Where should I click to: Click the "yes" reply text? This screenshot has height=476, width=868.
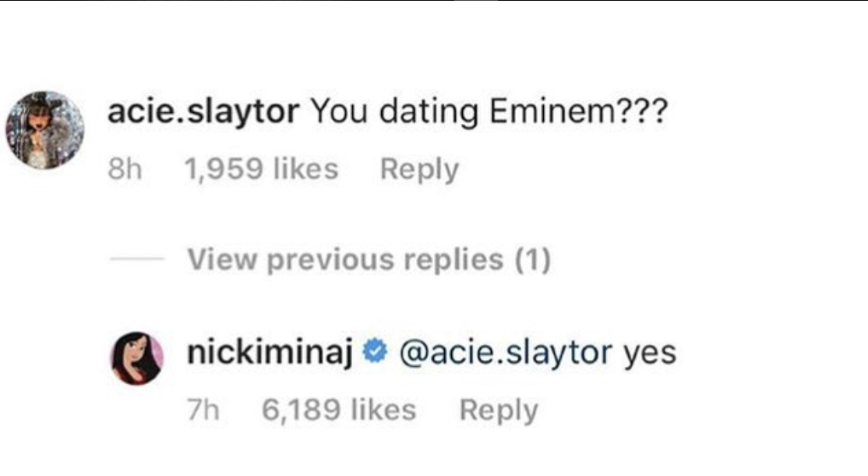(650, 354)
